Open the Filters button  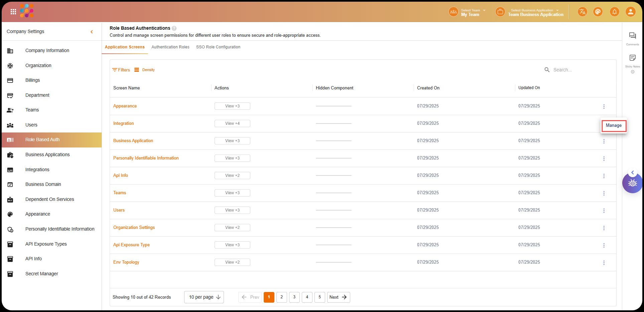[x=121, y=70]
